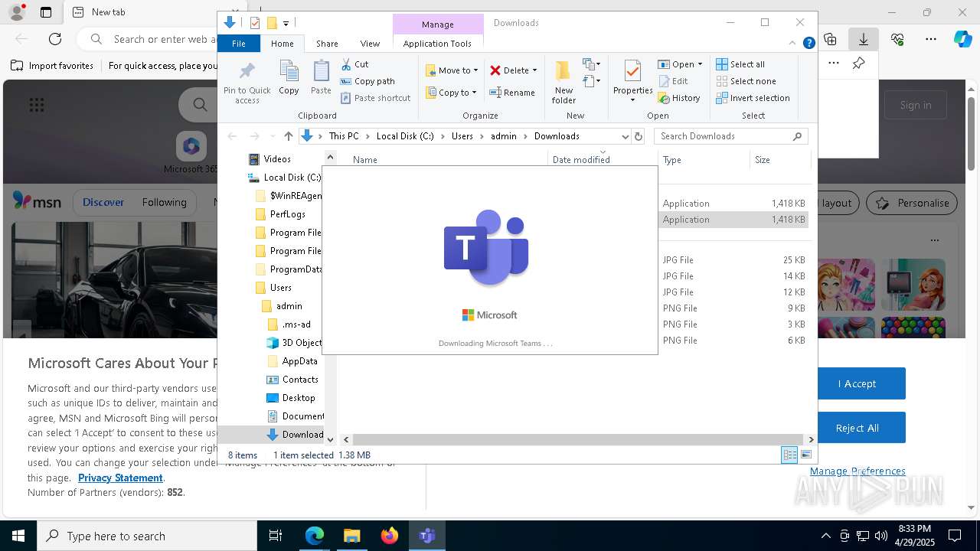Open file History from the ribbon
This screenshot has width=980, height=551.
[x=679, y=98]
